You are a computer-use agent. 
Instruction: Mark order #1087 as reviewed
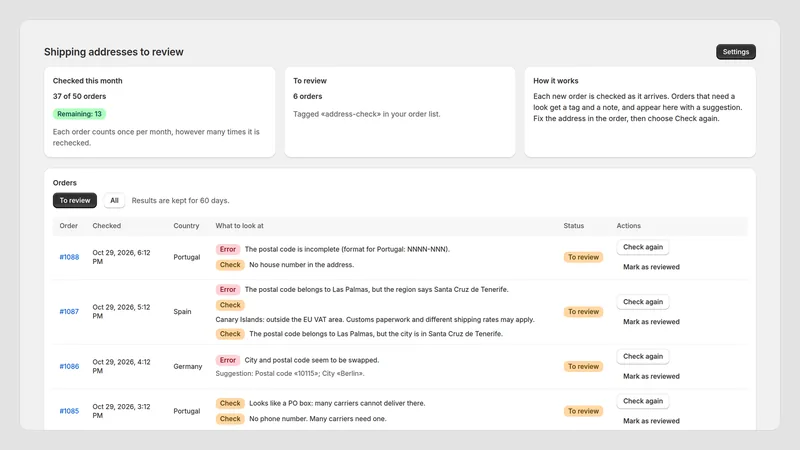pyautogui.click(x=651, y=321)
